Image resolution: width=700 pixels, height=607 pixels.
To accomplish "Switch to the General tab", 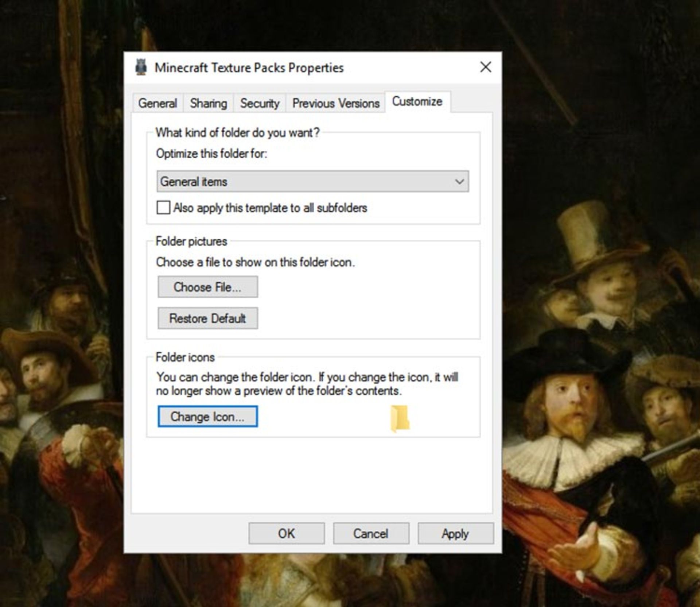I will [157, 103].
